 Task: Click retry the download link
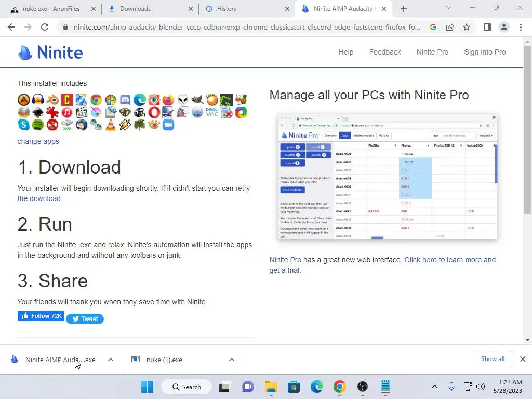click(134, 193)
